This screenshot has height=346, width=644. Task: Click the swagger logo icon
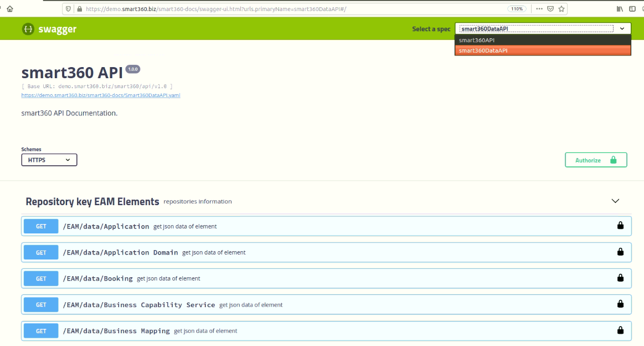(28, 29)
